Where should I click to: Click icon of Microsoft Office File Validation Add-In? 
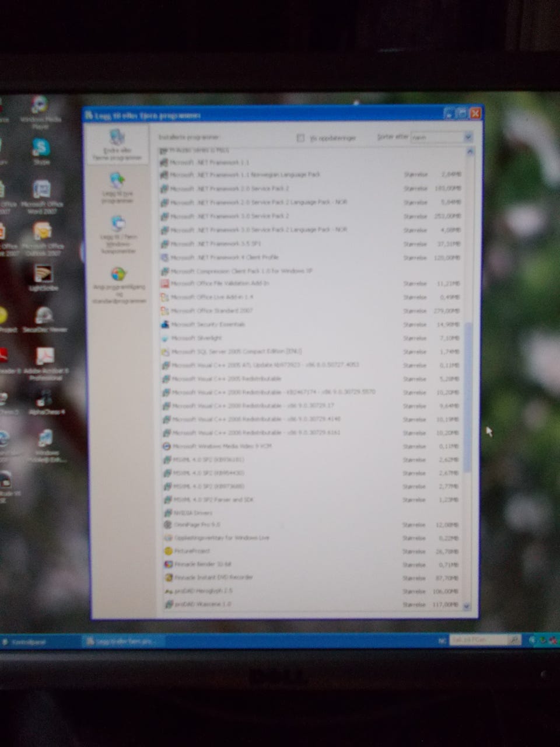click(x=165, y=284)
